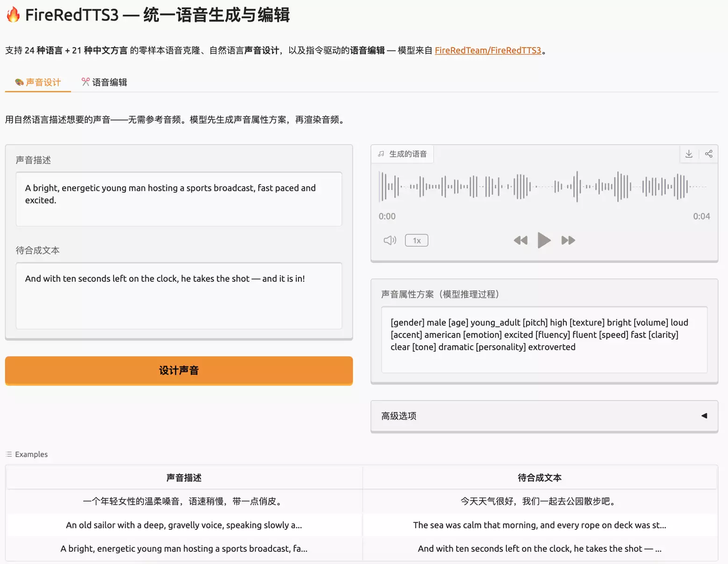Open the 语音编辑 tab

104,82
